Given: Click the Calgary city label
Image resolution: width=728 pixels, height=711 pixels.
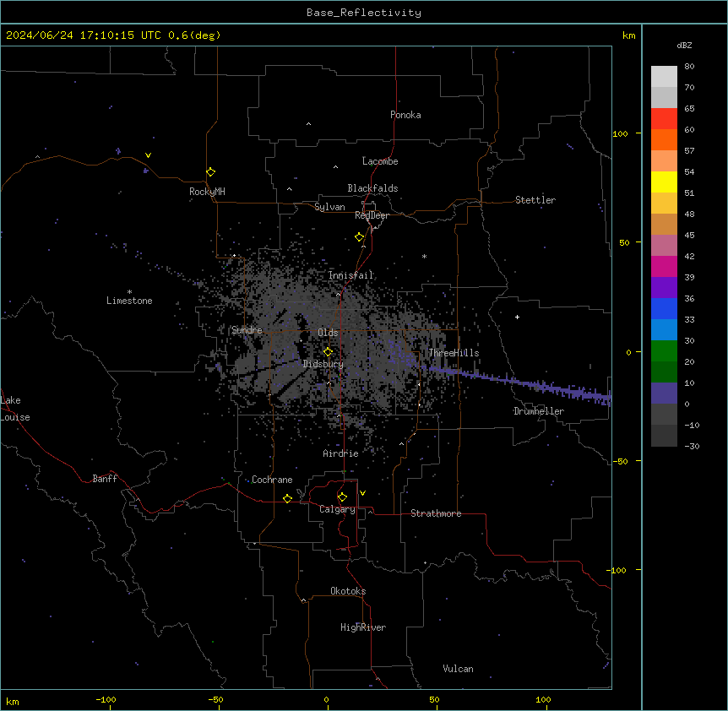Looking at the screenshot, I should click(337, 509).
